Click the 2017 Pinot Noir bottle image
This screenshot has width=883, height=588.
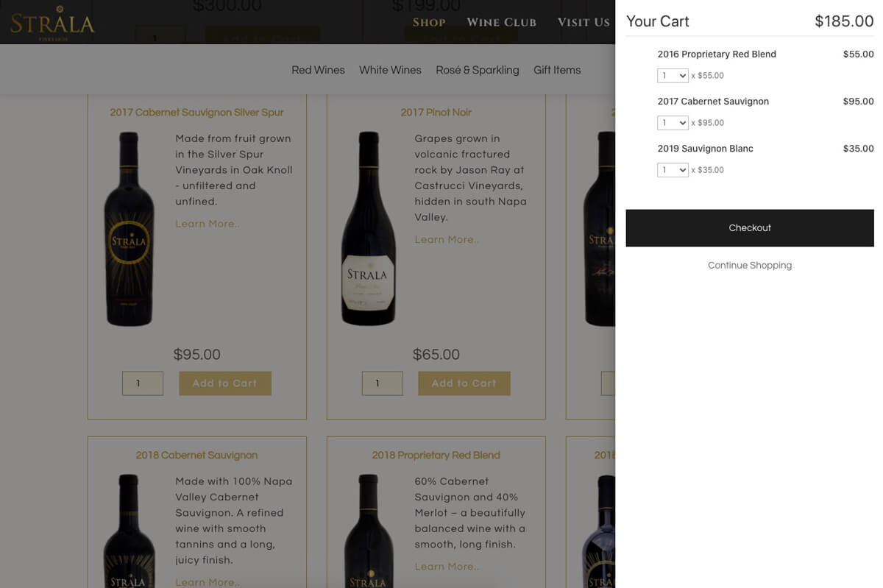[368, 229]
